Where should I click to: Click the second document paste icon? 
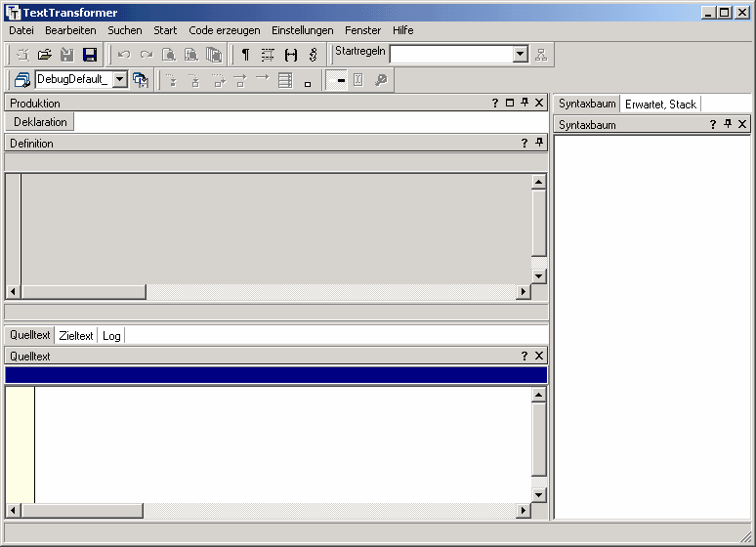tap(191, 55)
